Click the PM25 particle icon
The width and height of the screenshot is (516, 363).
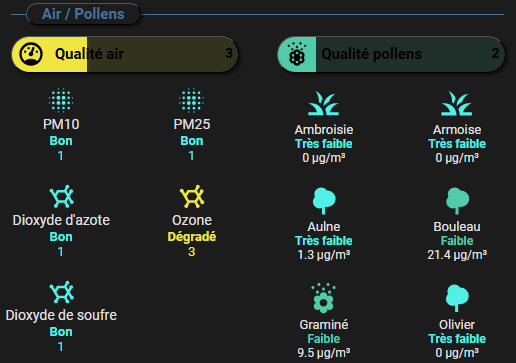point(191,100)
